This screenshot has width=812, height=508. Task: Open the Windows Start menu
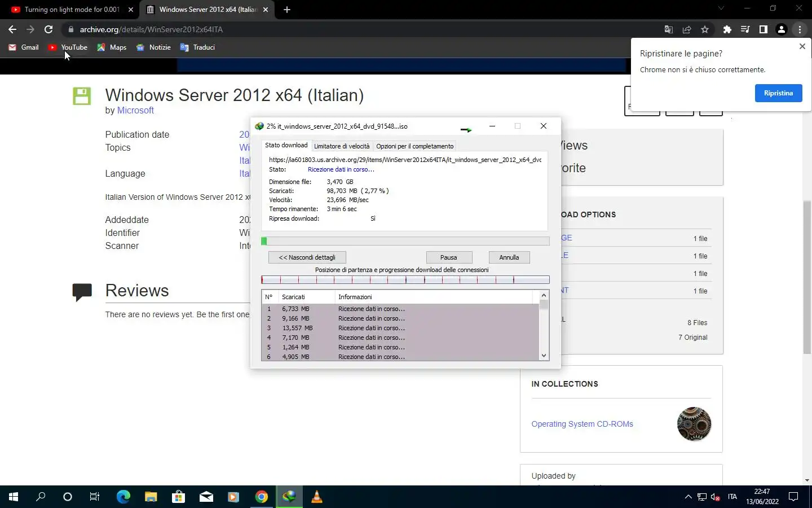tap(14, 497)
